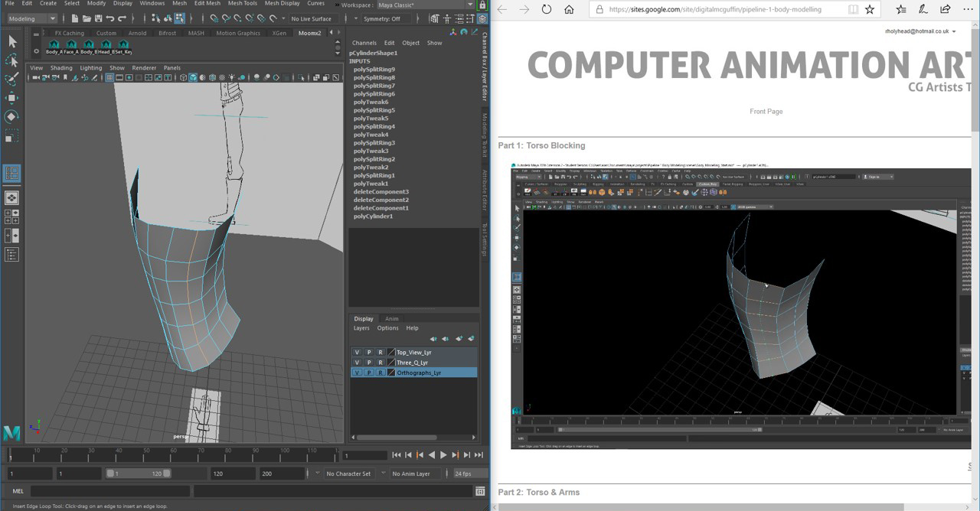Activate the Move tool in toolbox
The image size is (980, 511).
point(12,98)
